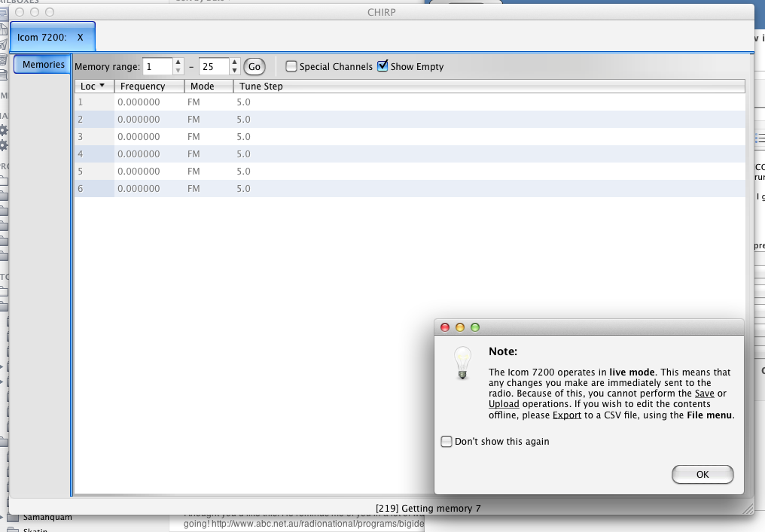Click the Go button
This screenshot has width=765, height=532.
pyautogui.click(x=254, y=67)
